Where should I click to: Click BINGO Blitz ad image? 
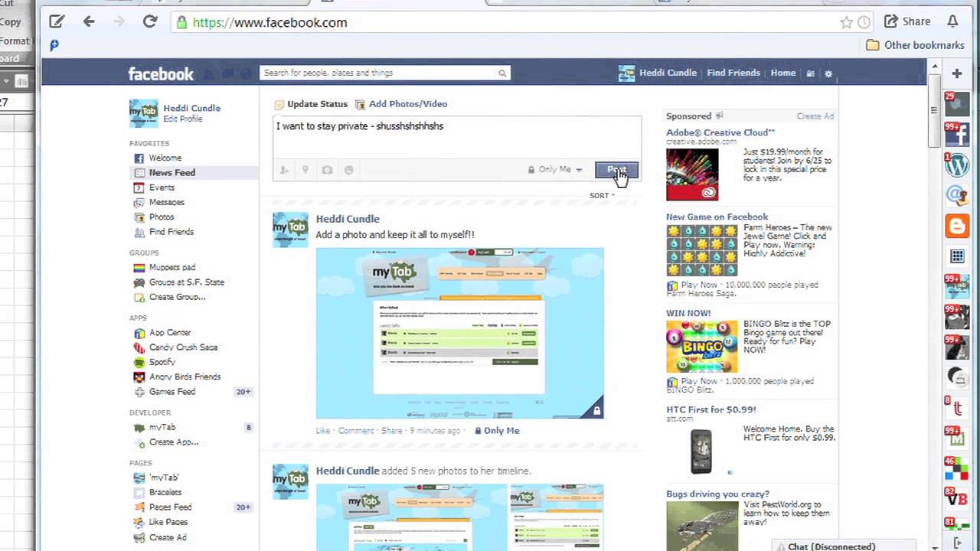click(x=701, y=347)
